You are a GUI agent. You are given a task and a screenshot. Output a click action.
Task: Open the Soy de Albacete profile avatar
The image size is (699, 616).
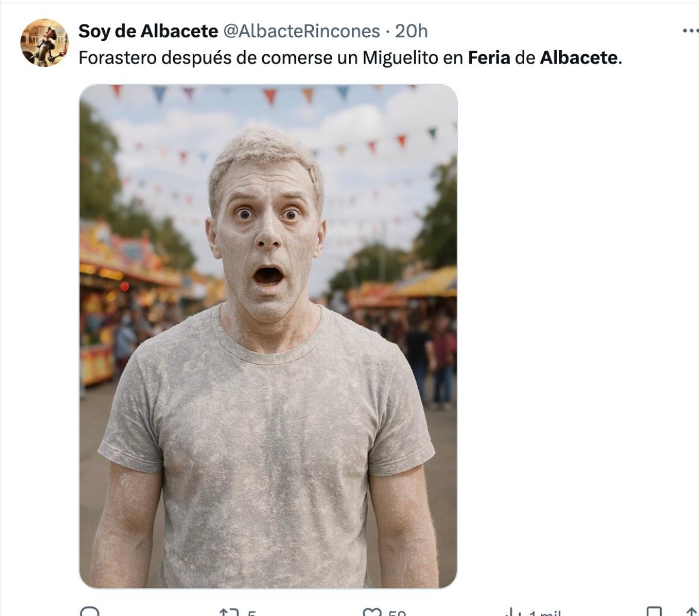point(44,43)
